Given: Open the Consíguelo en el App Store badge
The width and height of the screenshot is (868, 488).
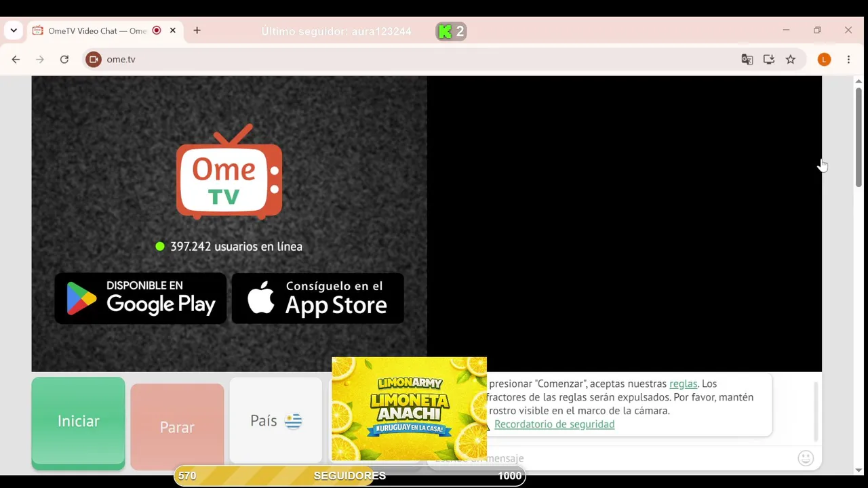Looking at the screenshot, I should (x=318, y=298).
